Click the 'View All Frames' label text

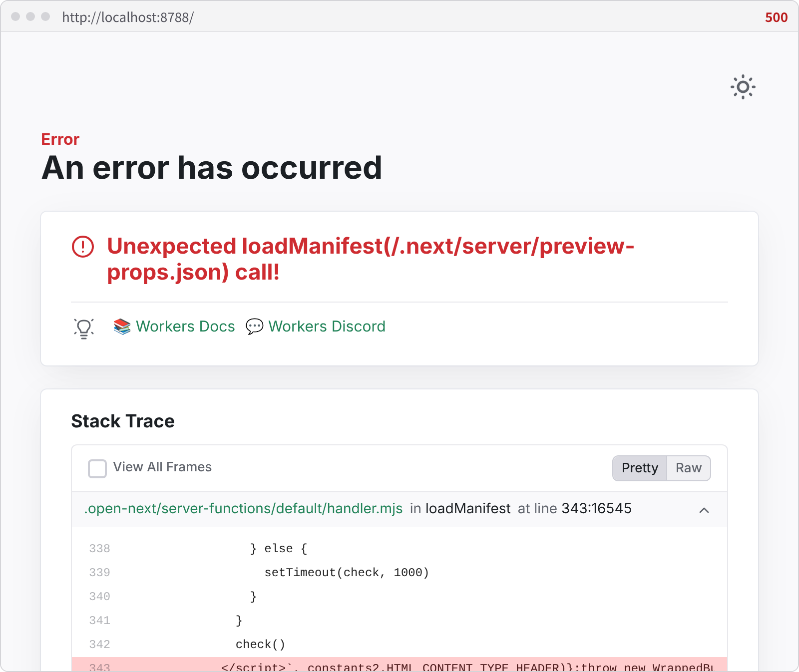[162, 467]
